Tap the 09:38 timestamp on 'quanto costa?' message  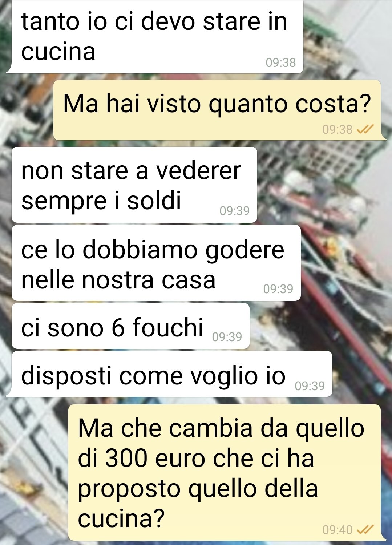[x=338, y=129]
